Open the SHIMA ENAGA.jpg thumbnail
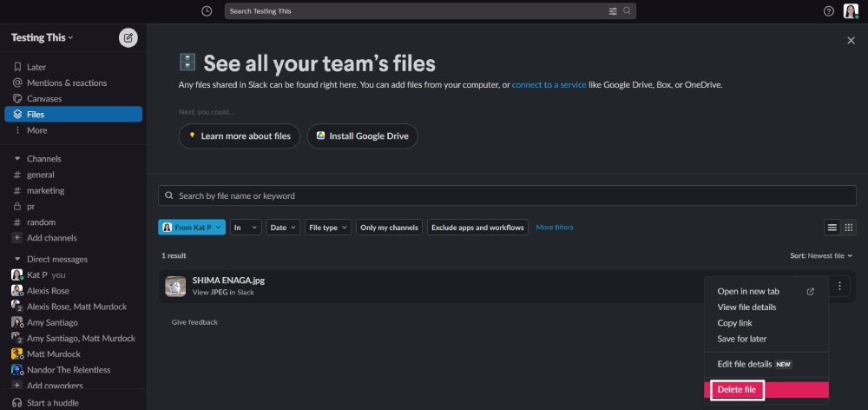The image size is (868, 410). coord(176,287)
